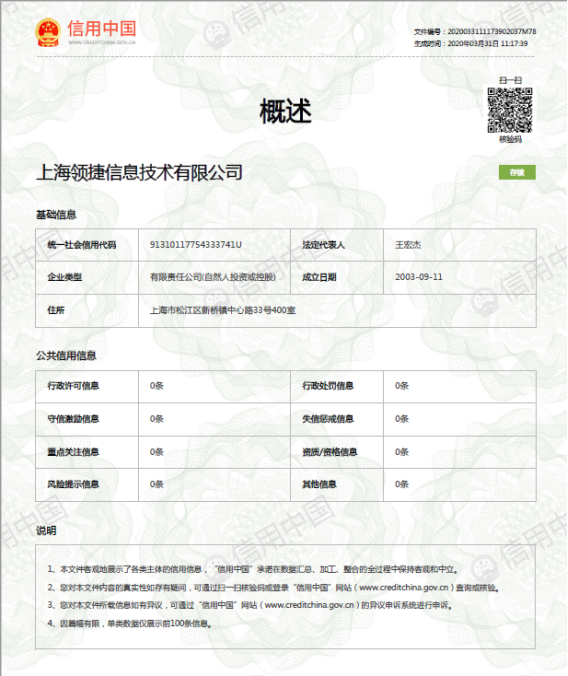Click the 失信惩戒信息 row label
568x676 pixels.
(x=328, y=419)
